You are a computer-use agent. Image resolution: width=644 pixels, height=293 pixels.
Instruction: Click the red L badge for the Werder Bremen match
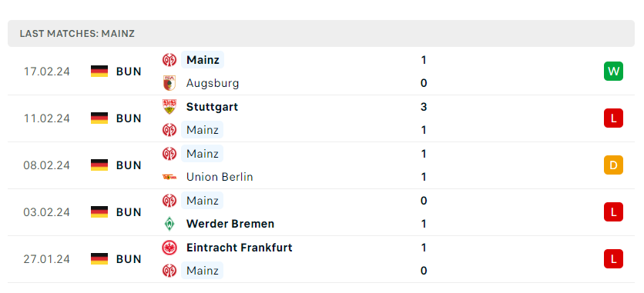[613, 212]
